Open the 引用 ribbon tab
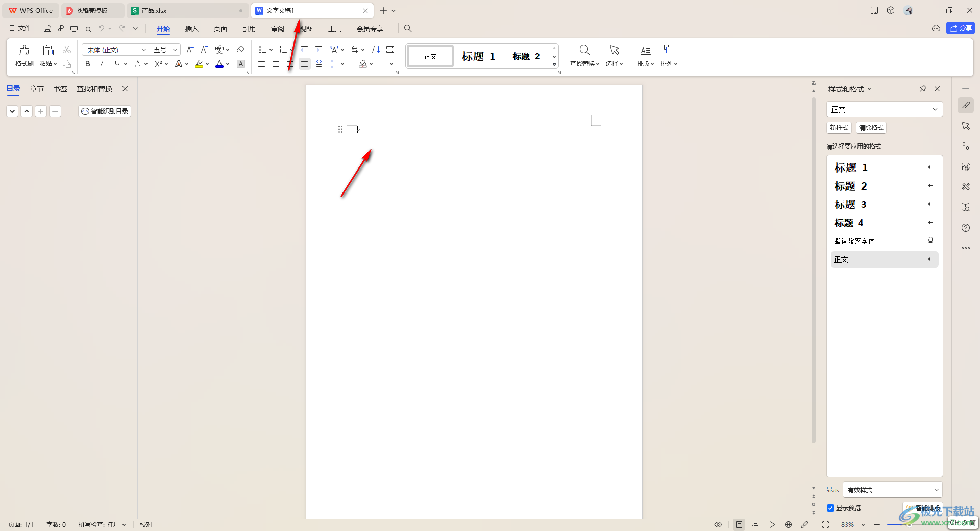980x531 pixels. point(249,29)
